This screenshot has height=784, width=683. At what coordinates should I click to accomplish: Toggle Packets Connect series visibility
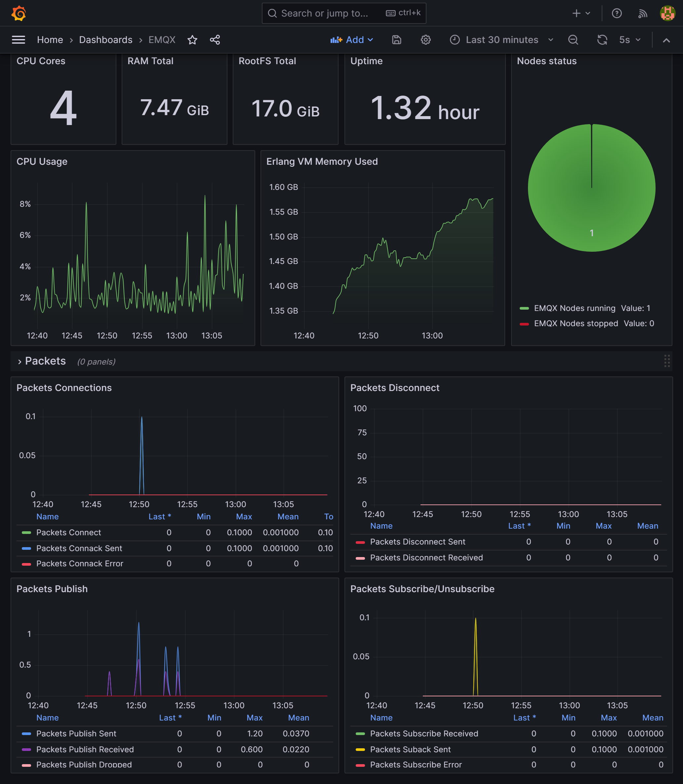69,532
